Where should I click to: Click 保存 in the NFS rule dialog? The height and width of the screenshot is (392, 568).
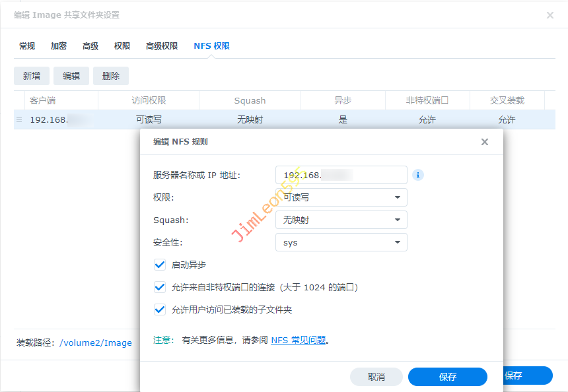(x=447, y=377)
